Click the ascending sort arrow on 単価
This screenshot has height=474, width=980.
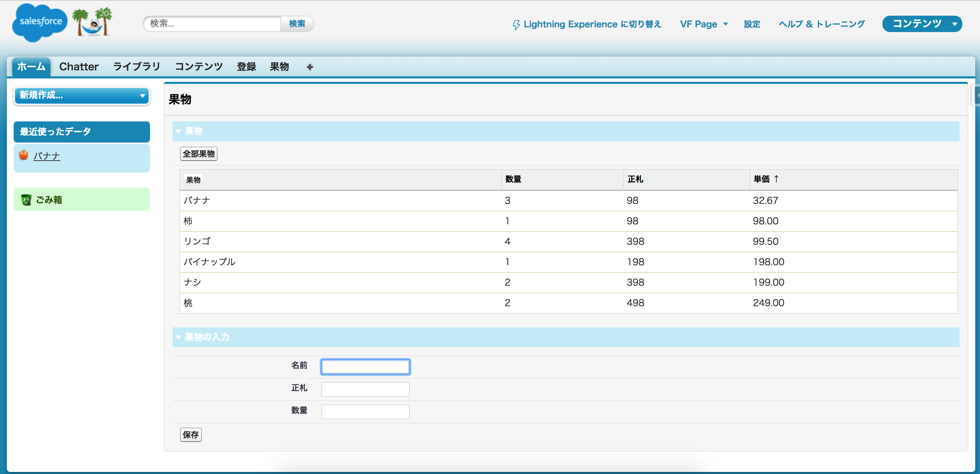point(776,179)
